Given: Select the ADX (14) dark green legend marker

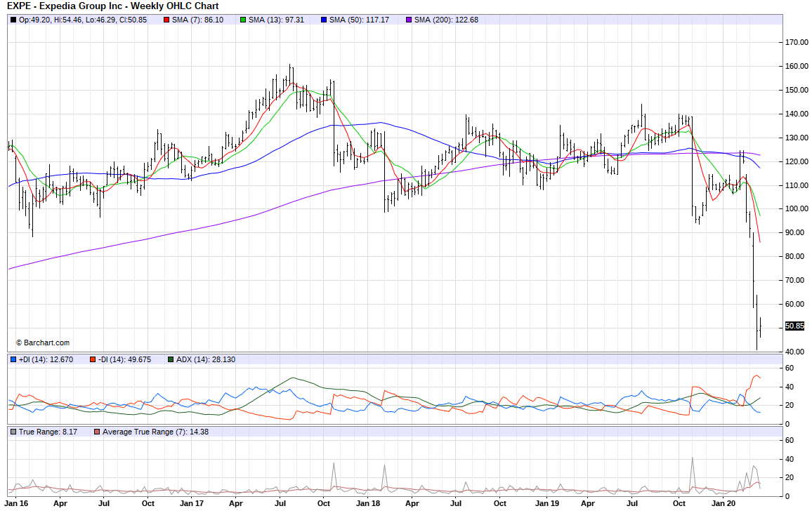Looking at the screenshot, I should (x=171, y=359).
